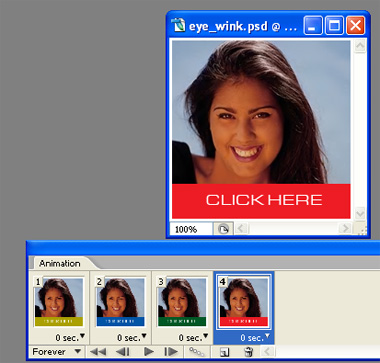380x363 pixels.
Task: Select the next frame button
Action: click(171, 352)
